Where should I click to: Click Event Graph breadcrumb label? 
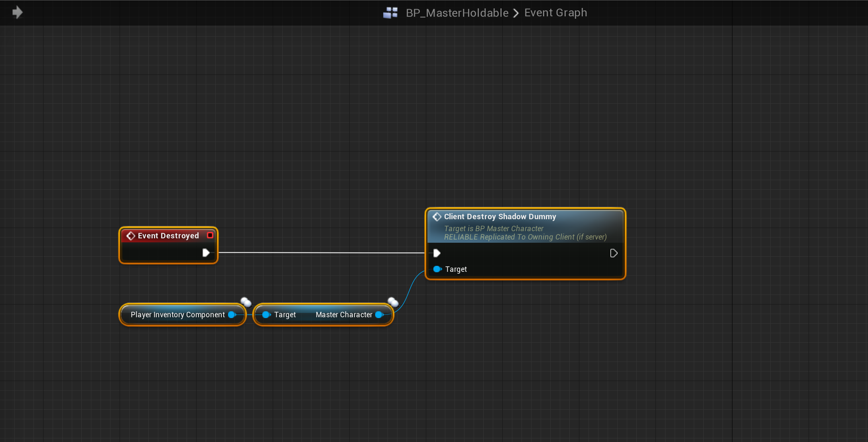pos(555,13)
